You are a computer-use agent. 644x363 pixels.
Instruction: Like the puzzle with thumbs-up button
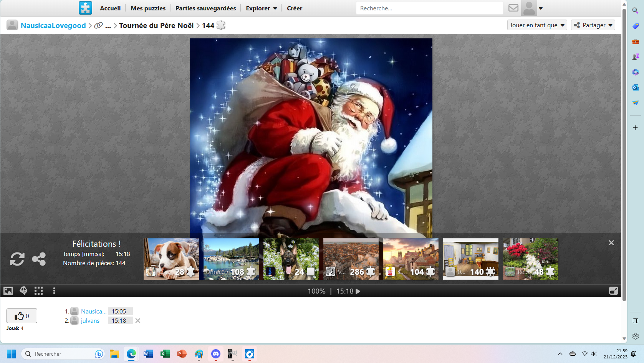22,316
